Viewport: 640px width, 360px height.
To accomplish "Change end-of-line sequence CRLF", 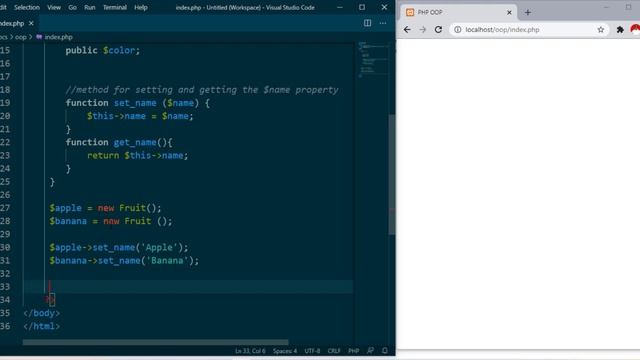I will 334,351.
